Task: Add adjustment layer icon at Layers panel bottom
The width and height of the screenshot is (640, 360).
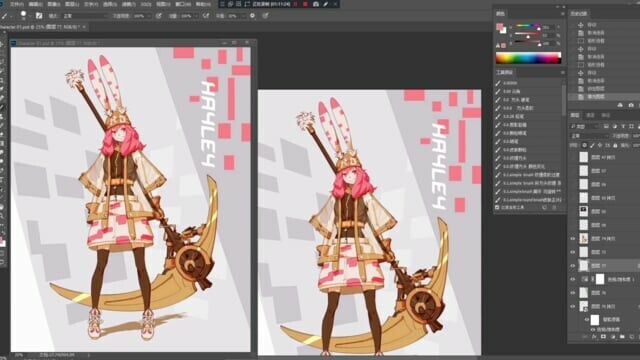Action: pos(613,337)
